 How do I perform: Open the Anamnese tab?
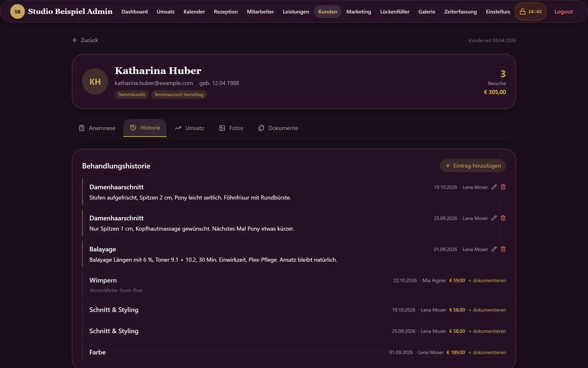coord(97,128)
